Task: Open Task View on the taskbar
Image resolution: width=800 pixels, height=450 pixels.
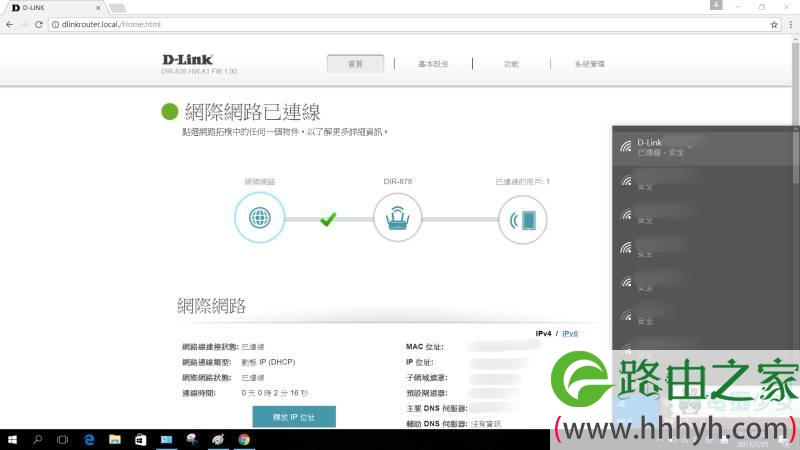Action: 62,439
